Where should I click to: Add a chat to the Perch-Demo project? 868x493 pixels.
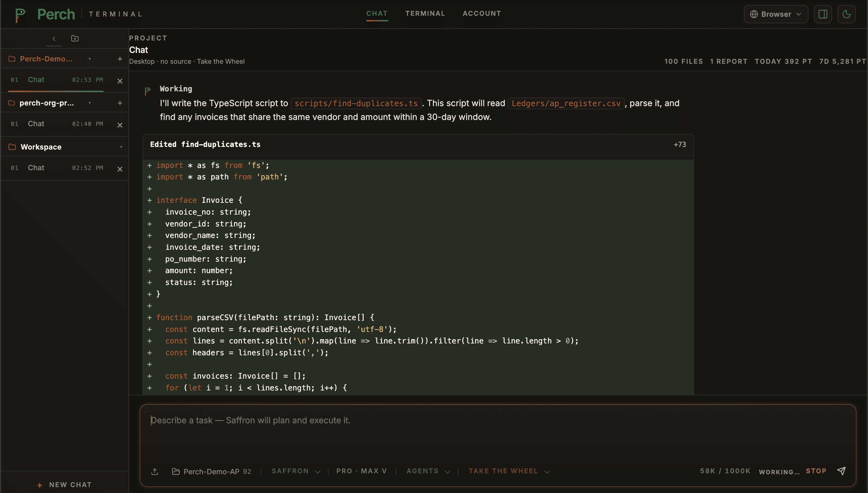pyautogui.click(x=120, y=59)
